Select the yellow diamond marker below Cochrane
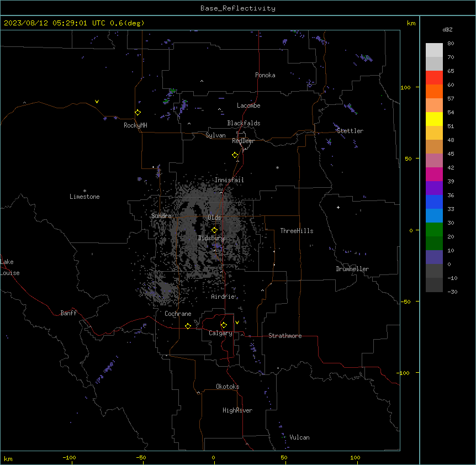 [188, 326]
